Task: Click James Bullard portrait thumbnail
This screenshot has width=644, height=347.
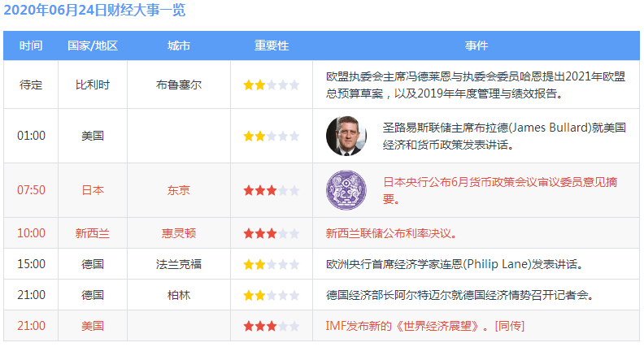Action: coord(346,136)
